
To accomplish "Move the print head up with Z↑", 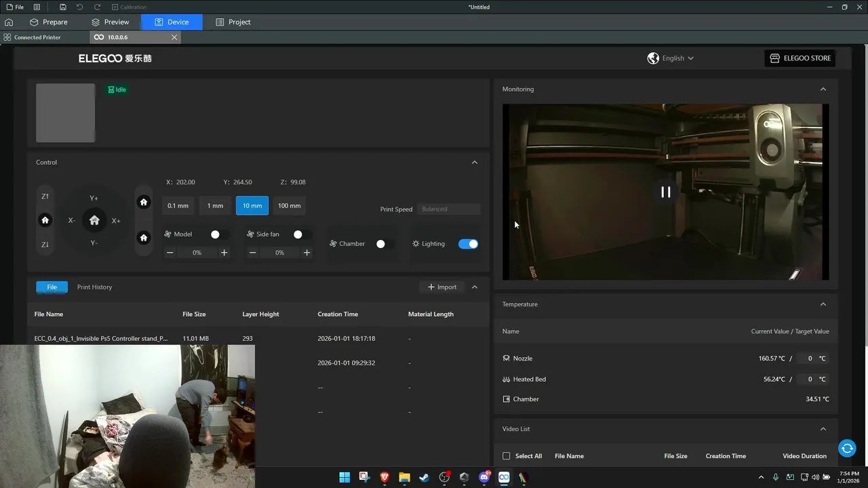I will click(45, 197).
